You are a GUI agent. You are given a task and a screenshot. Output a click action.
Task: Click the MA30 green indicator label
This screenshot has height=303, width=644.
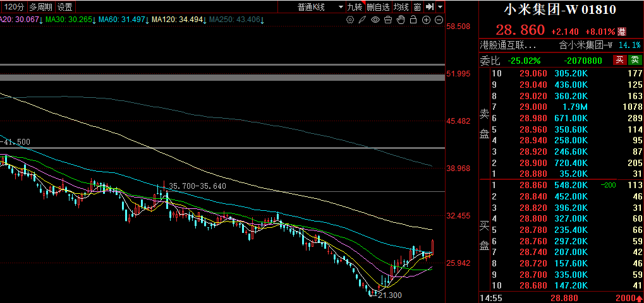(70, 20)
